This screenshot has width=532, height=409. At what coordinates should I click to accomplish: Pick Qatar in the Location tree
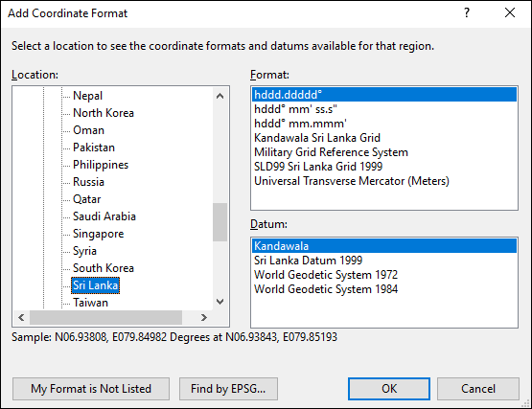coord(86,199)
